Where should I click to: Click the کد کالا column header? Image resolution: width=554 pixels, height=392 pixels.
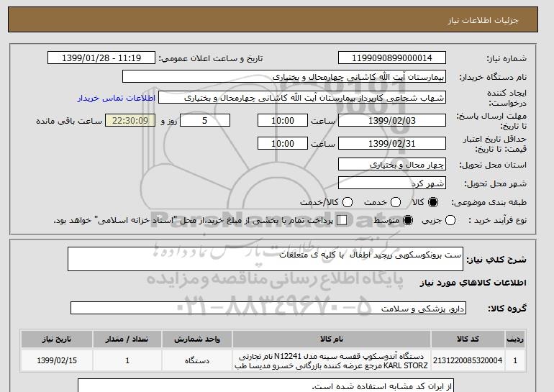pyautogui.click(x=468, y=339)
